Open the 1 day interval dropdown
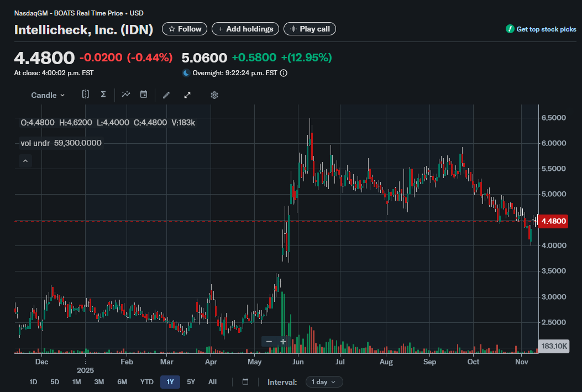Viewport: 582px width, 392px height. [x=324, y=382]
